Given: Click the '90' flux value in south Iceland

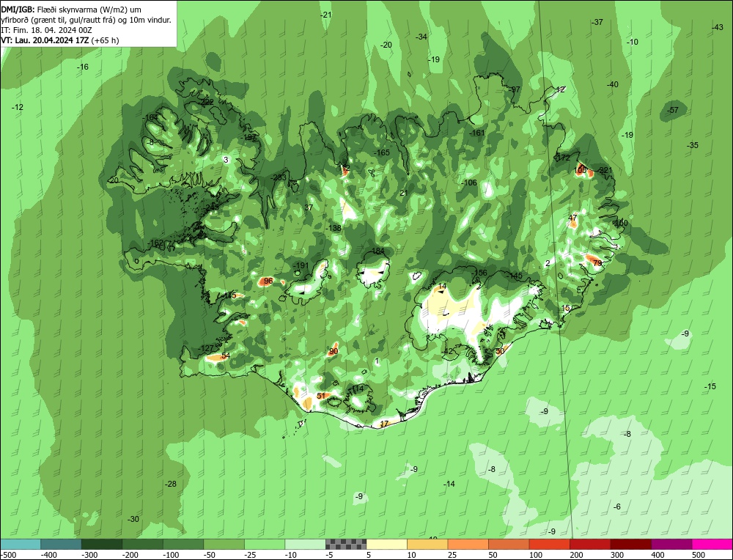Looking at the screenshot, I should (334, 352).
